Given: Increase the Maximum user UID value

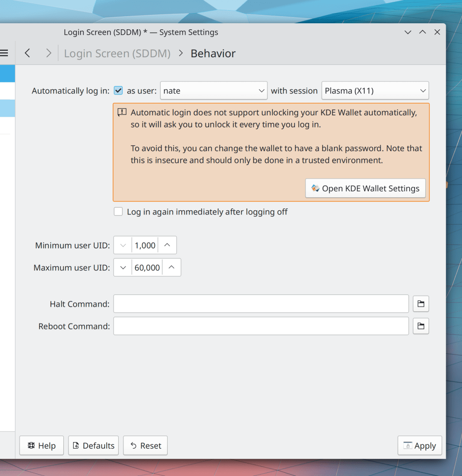Looking at the screenshot, I should [171, 268].
